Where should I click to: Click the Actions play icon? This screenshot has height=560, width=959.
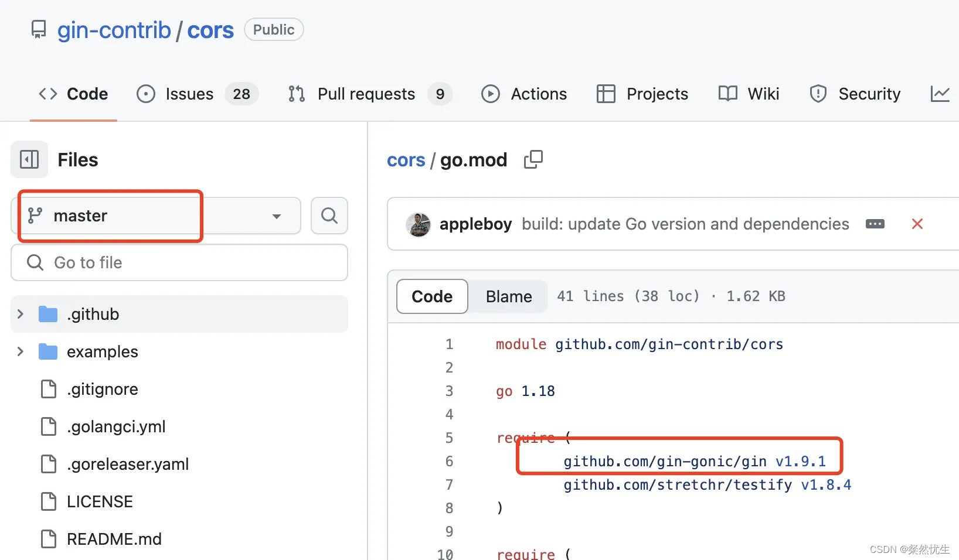tap(491, 94)
